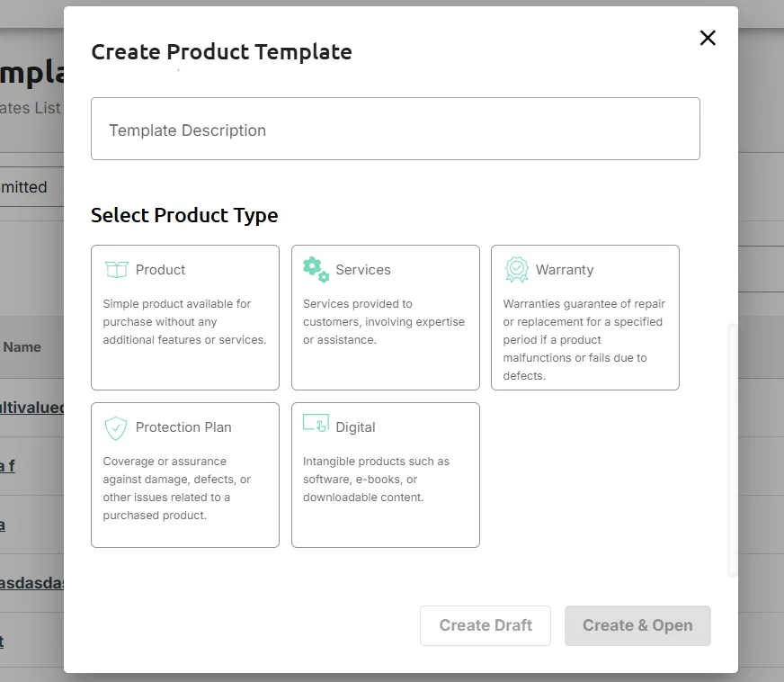Select the Product type card description

point(184,322)
